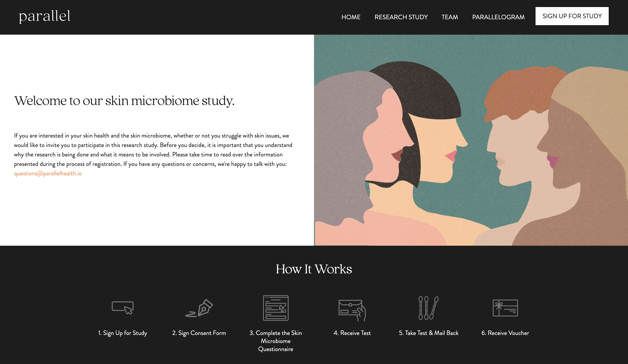Viewport: 628px width, 364px height.
Task: Click the envelope receive test icon
Action: click(x=352, y=310)
